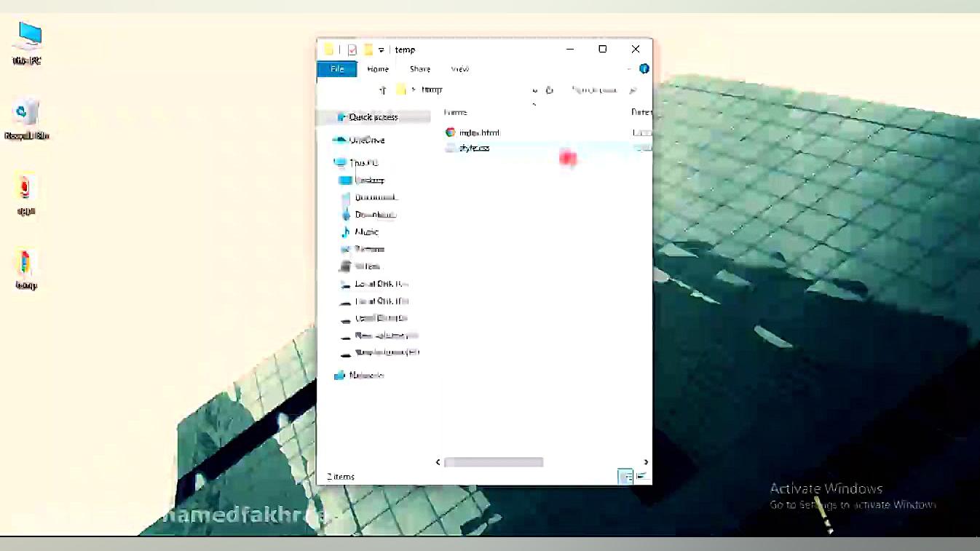Select the red desktop icon below Recycle Bin
980x551 pixels.
pyautogui.click(x=26, y=194)
